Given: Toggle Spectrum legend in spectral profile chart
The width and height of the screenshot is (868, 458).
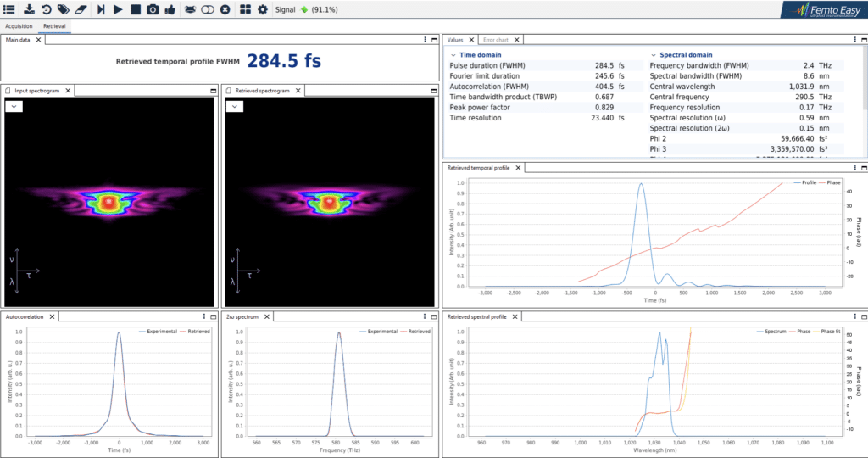Looking at the screenshot, I should (771, 331).
